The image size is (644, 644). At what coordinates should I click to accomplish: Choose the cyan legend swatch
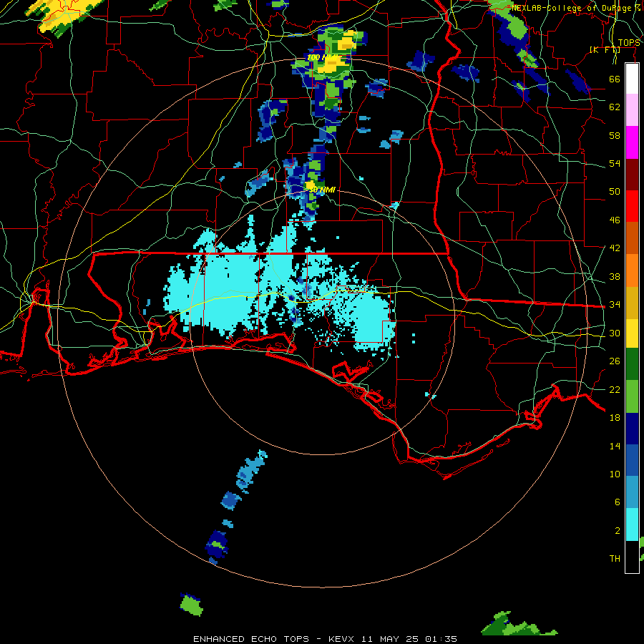632,525
